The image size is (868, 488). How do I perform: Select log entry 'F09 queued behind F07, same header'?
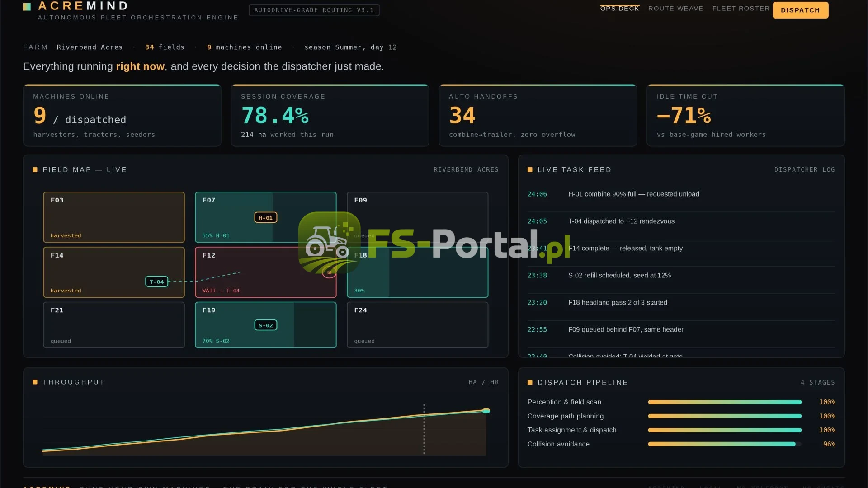click(681, 330)
